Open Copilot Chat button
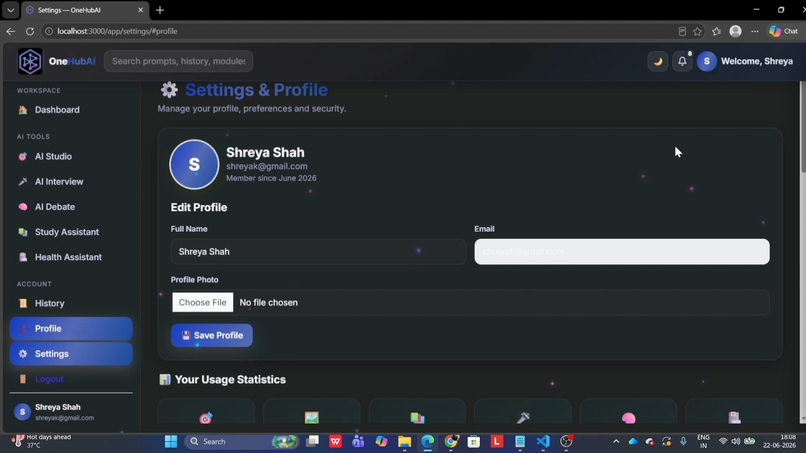Screen dimensions: 806x453 click(x=783, y=31)
